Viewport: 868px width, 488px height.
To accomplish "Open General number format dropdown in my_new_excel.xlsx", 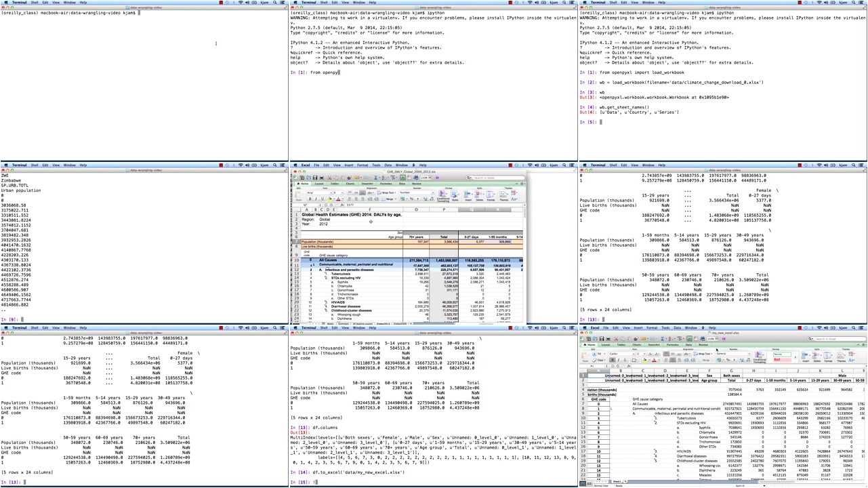I will [x=732, y=354].
